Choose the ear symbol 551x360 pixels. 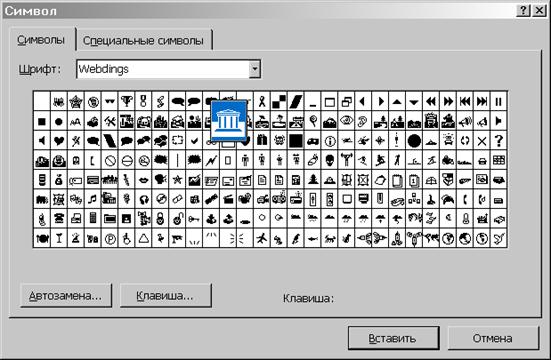[363, 122]
